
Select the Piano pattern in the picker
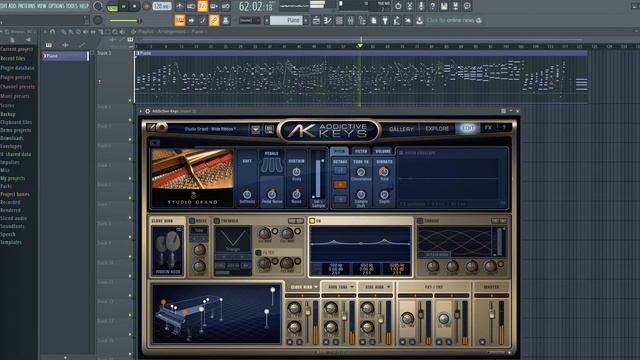[65, 56]
